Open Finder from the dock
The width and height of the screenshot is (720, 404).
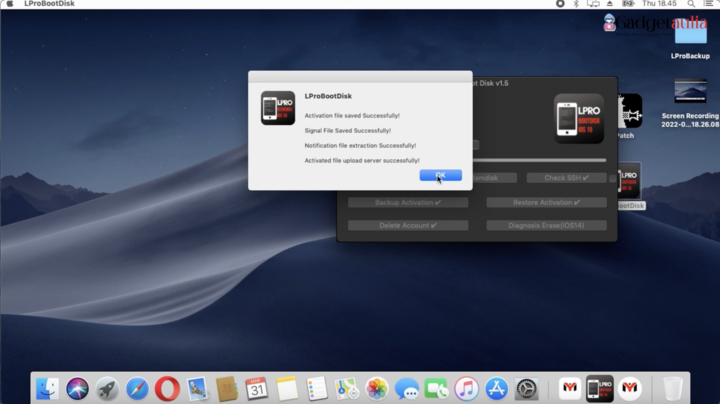point(47,389)
